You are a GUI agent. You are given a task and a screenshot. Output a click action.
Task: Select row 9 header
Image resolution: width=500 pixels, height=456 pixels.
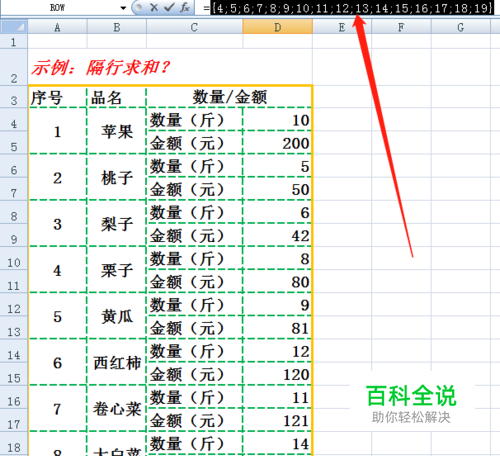pos(14,235)
